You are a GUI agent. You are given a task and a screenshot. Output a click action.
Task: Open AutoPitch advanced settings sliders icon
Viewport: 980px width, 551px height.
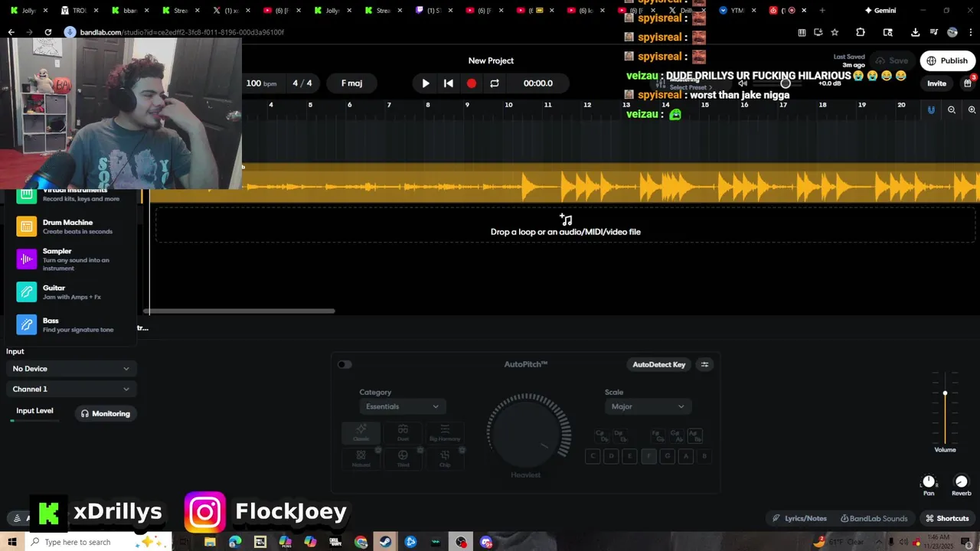705,364
